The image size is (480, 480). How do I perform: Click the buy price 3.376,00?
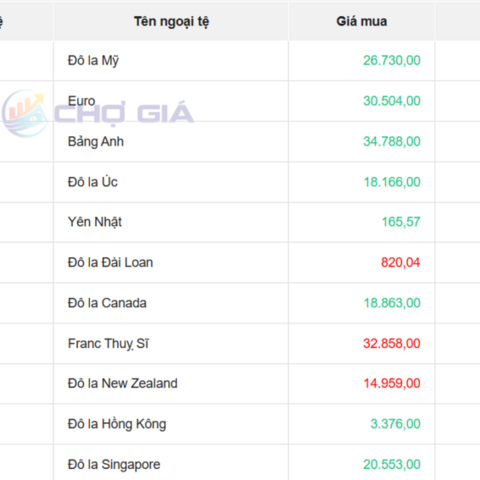396,424
